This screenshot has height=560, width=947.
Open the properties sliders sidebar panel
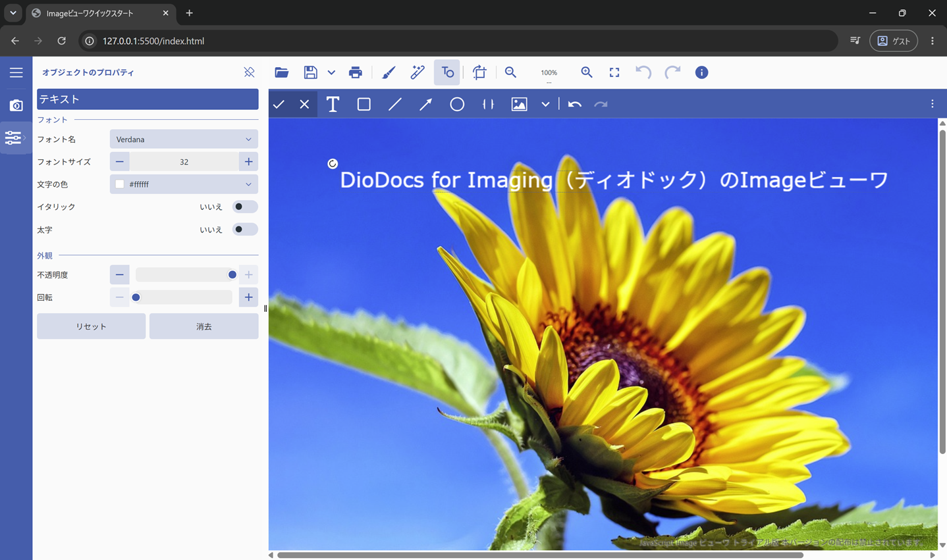(x=13, y=138)
